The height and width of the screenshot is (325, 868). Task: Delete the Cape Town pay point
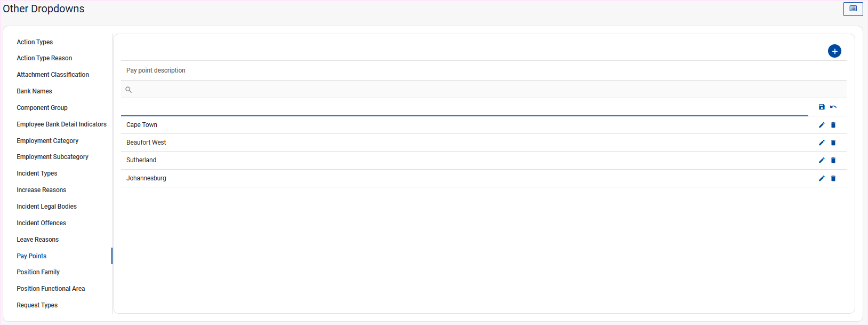click(833, 125)
